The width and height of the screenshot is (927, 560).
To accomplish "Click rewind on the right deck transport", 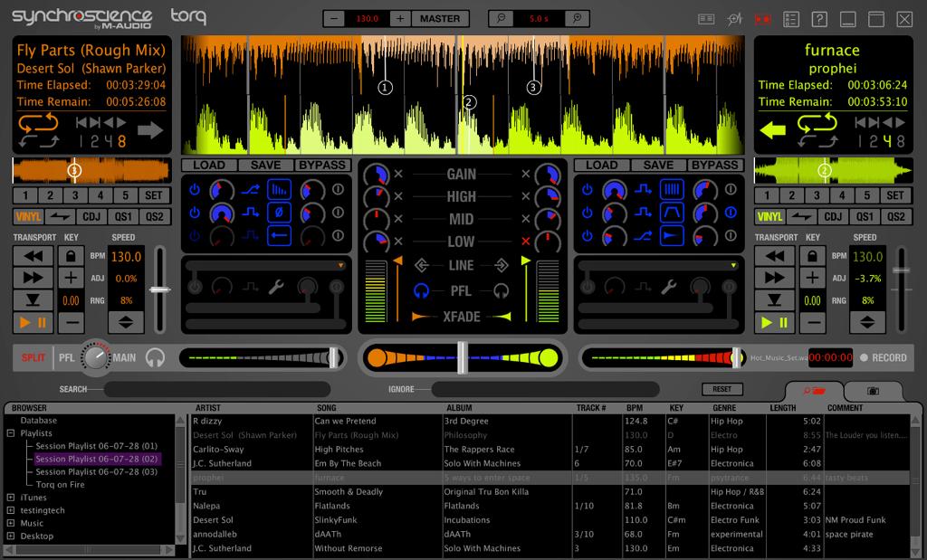I will [x=775, y=256].
